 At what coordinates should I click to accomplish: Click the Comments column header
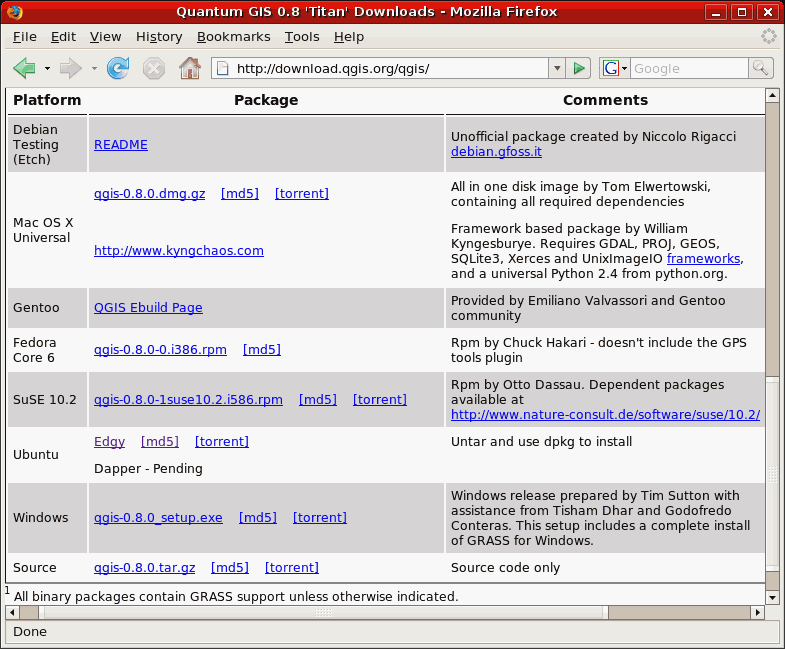(x=605, y=100)
